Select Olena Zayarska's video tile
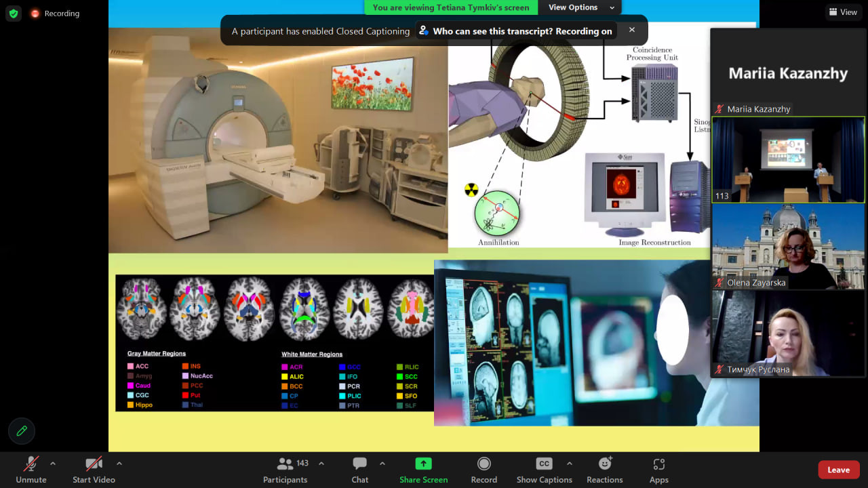Viewport: 868px width, 488px height. pyautogui.click(x=788, y=247)
